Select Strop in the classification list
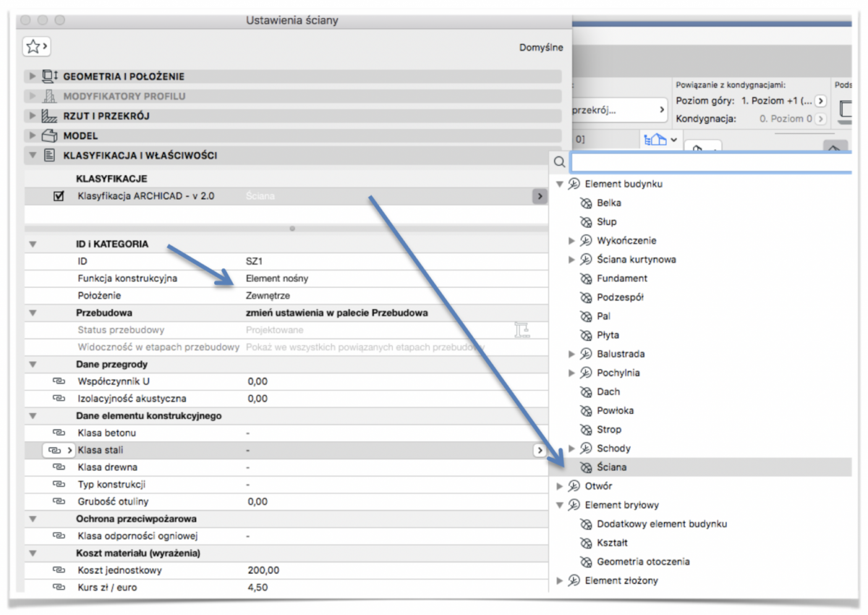 click(x=608, y=430)
